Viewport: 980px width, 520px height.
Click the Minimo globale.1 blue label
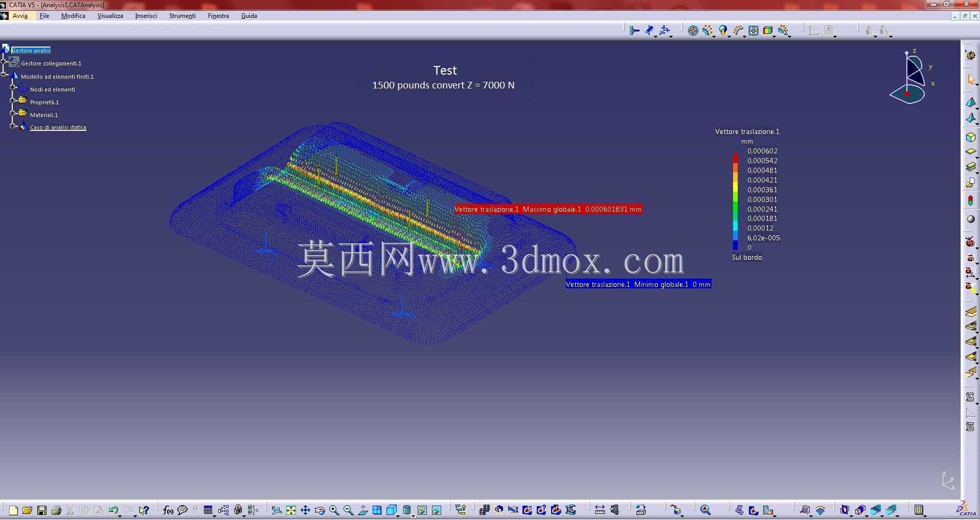(x=638, y=284)
